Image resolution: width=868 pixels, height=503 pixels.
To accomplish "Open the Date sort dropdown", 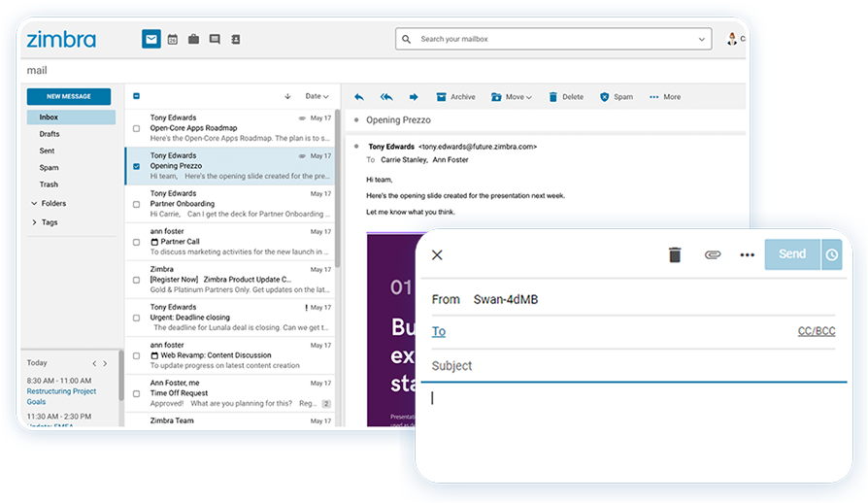I will click(x=317, y=96).
